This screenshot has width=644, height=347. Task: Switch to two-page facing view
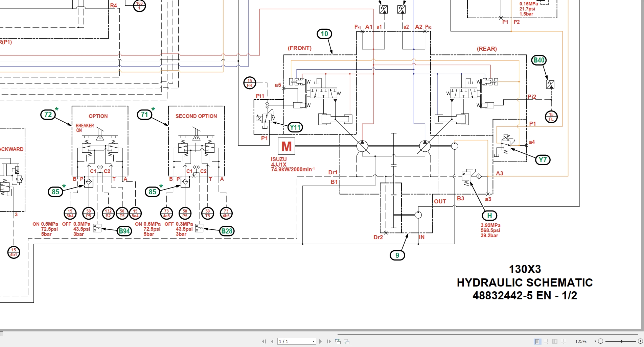point(555,341)
